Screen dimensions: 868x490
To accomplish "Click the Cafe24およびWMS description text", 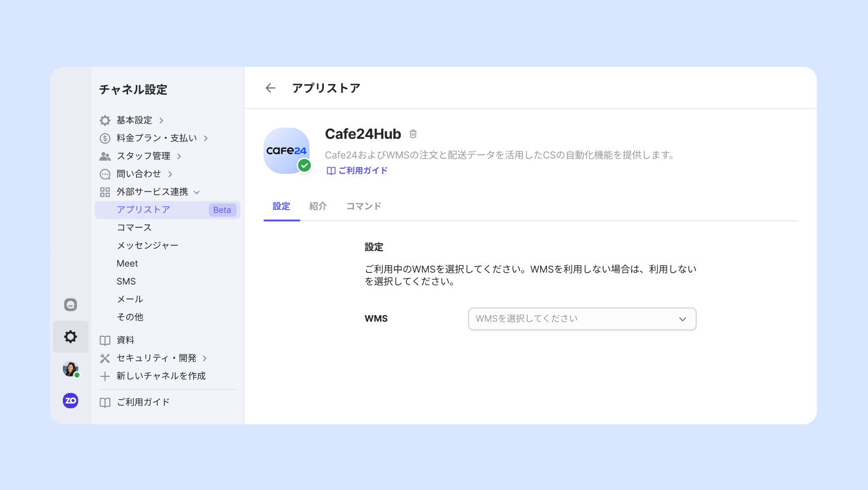I will point(500,155).
